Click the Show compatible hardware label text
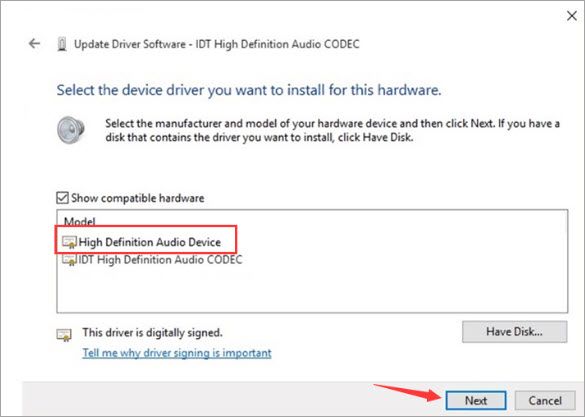The width and height of the screenshot is (585, 417). click(138, 198)
